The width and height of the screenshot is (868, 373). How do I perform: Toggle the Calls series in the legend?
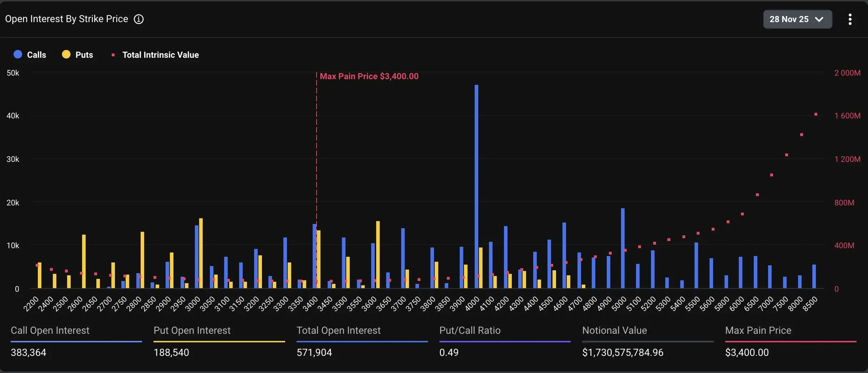pos(30,55)
